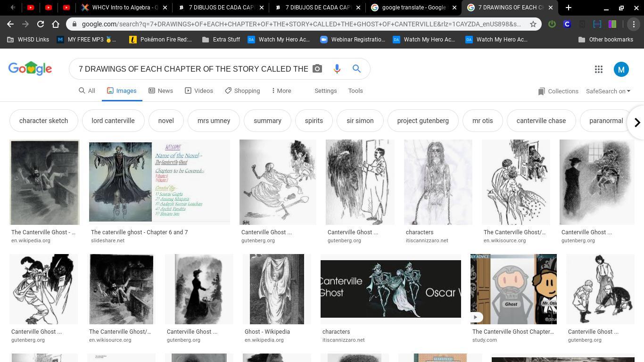Expand the More search options menu

click(281, 90)
